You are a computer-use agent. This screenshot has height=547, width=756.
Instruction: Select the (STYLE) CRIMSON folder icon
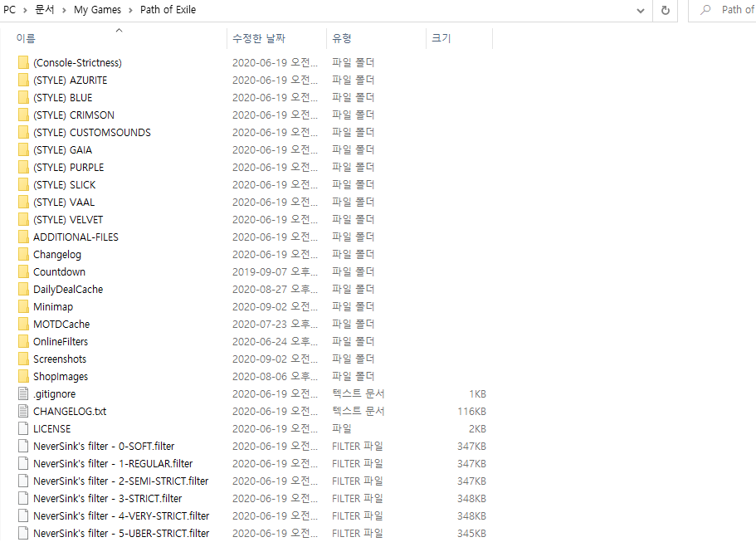[23, 115]
